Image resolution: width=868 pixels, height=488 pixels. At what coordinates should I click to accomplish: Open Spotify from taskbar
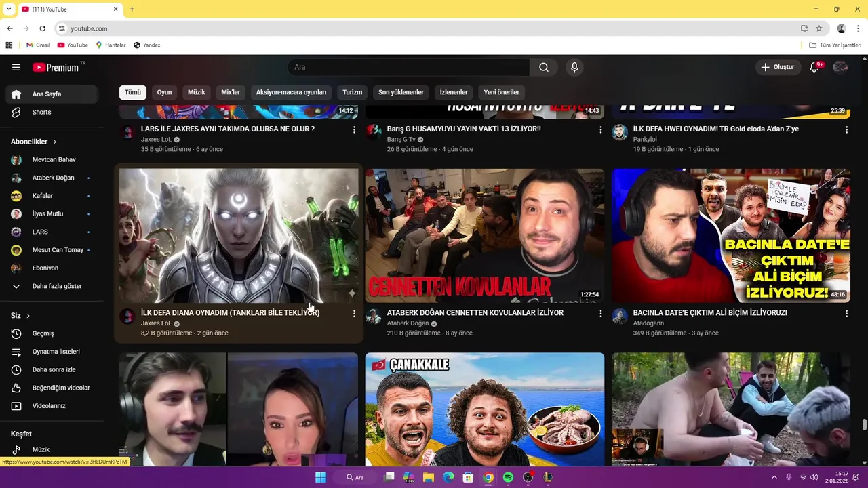508,477
